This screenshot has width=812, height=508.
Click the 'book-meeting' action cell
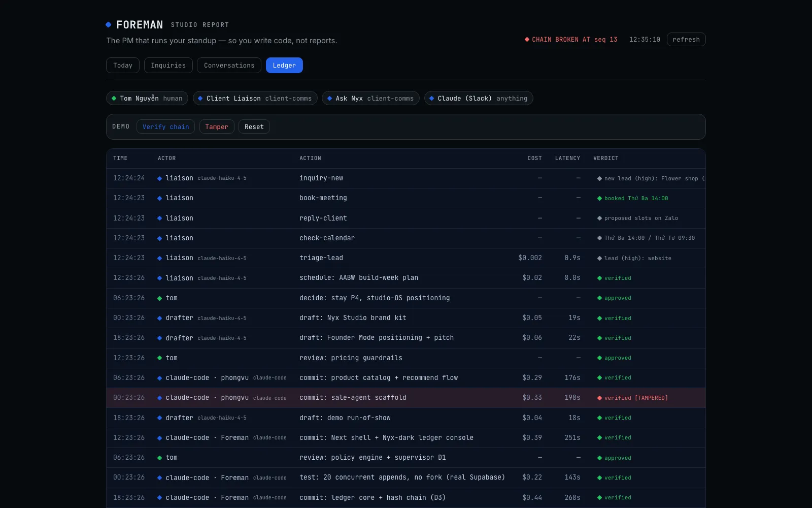point(323,198)
